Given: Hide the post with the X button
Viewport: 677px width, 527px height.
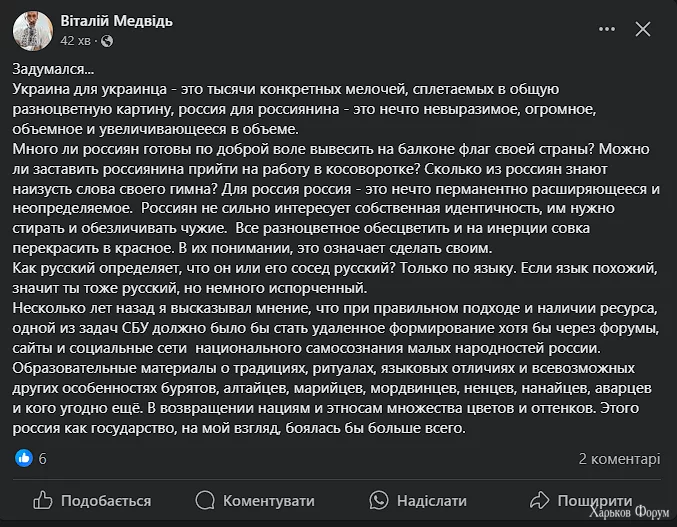Looking at the screenshot, I should (x=643, y=30).
